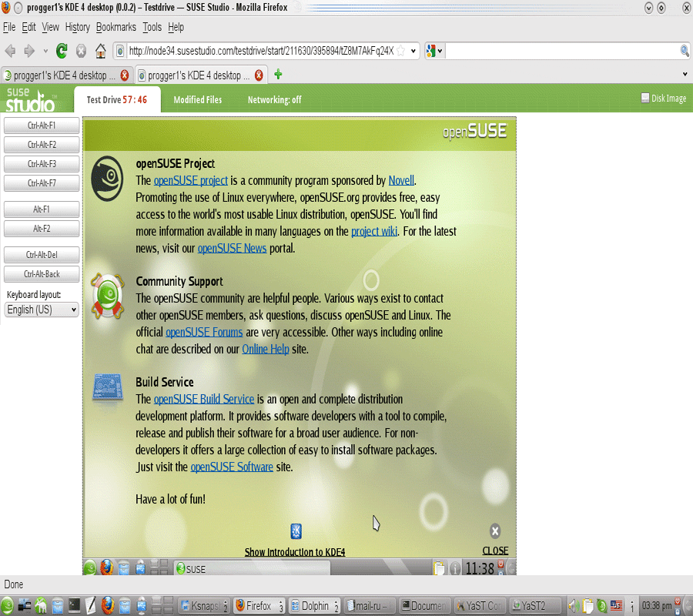Open the History menu
693x616 pixels.
(77, 27)
